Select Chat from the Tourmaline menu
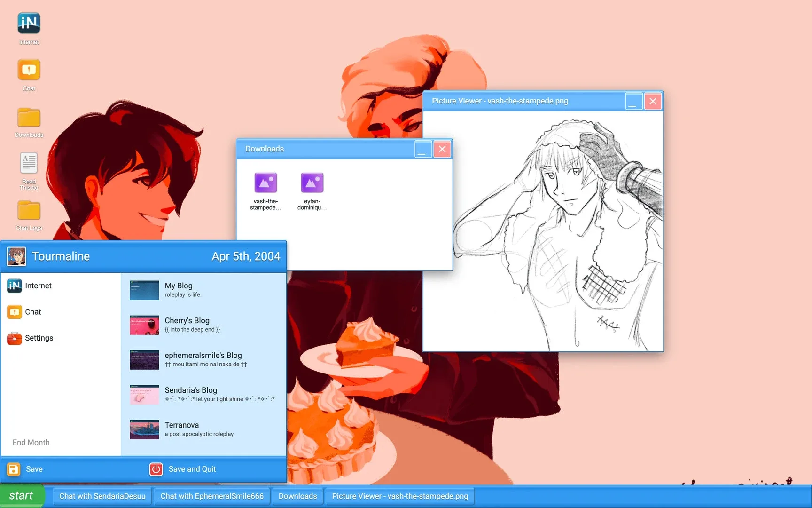 [33, 311]
